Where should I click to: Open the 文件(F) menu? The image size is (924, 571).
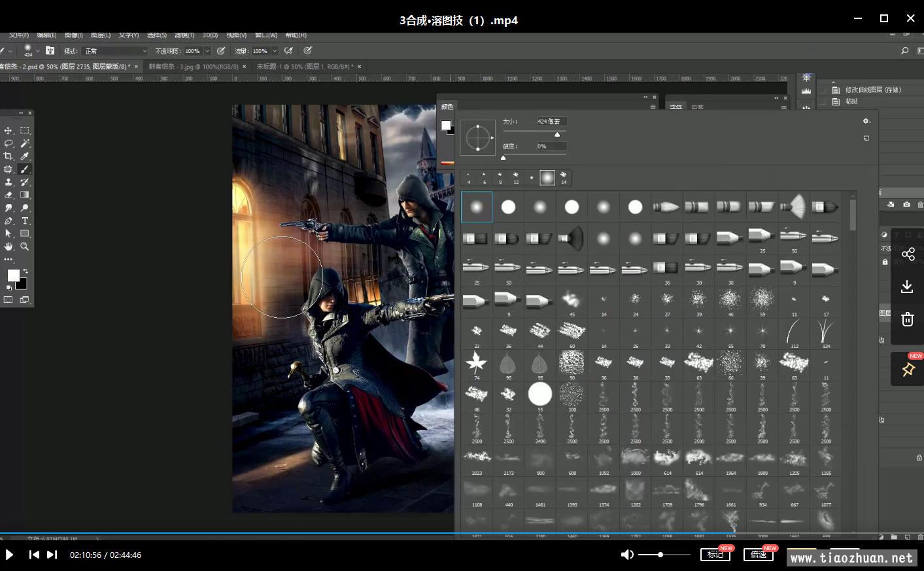(x=19, y=35)
